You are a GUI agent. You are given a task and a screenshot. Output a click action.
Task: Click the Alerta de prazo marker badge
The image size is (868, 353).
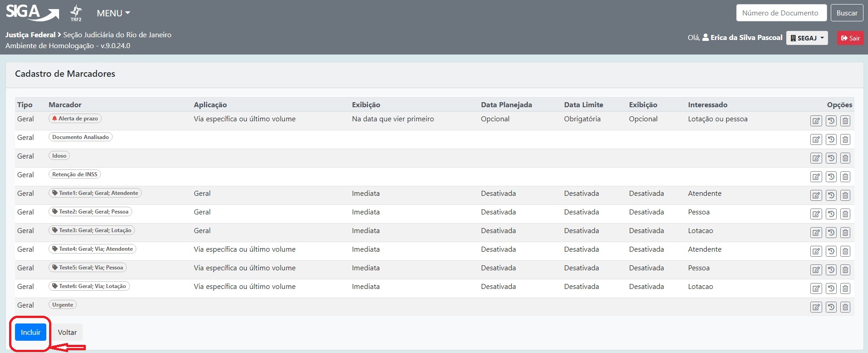[75, 119]
